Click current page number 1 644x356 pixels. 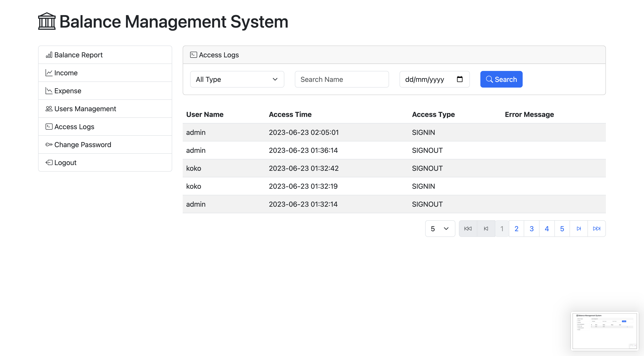[502, 229]
